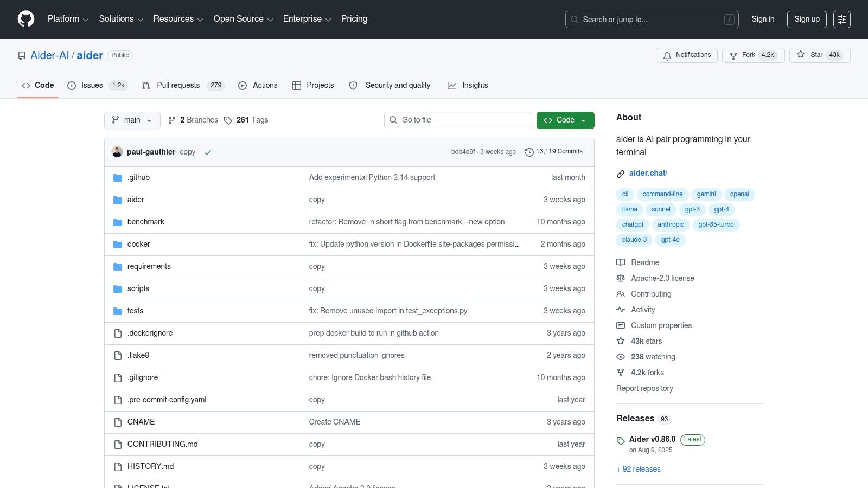Click the commit history clock icon

pos(529,152)
